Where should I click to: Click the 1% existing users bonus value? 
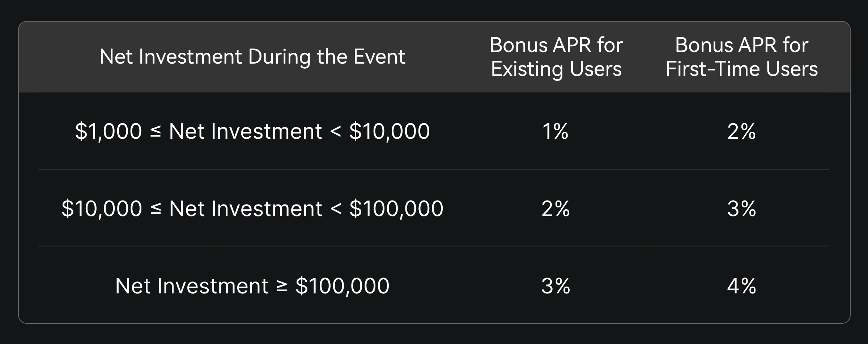coord(555,131)
